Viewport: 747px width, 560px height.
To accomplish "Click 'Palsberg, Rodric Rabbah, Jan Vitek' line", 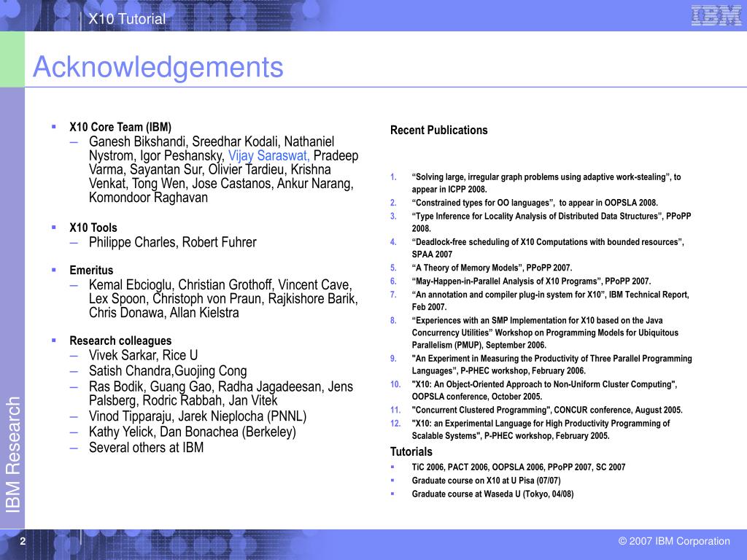I will (183, 400).
